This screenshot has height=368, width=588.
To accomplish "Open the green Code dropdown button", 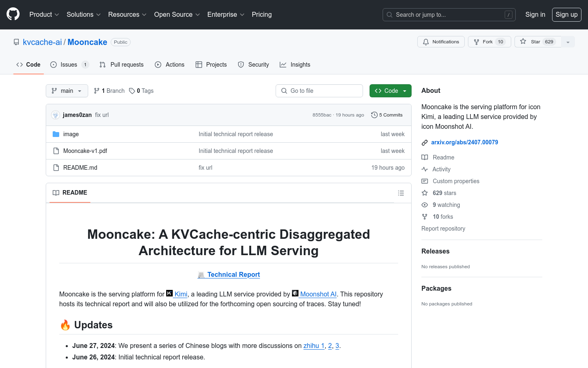I will (x=390, y=91).
